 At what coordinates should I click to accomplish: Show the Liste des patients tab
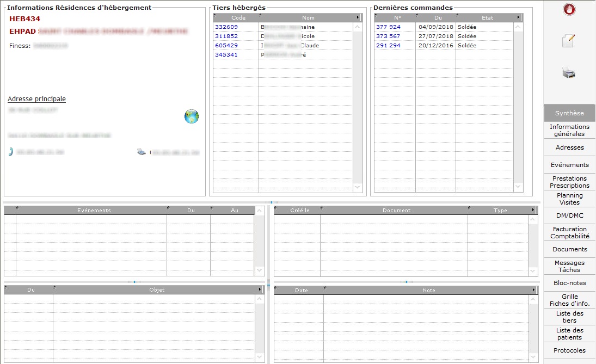click(569, 334)
